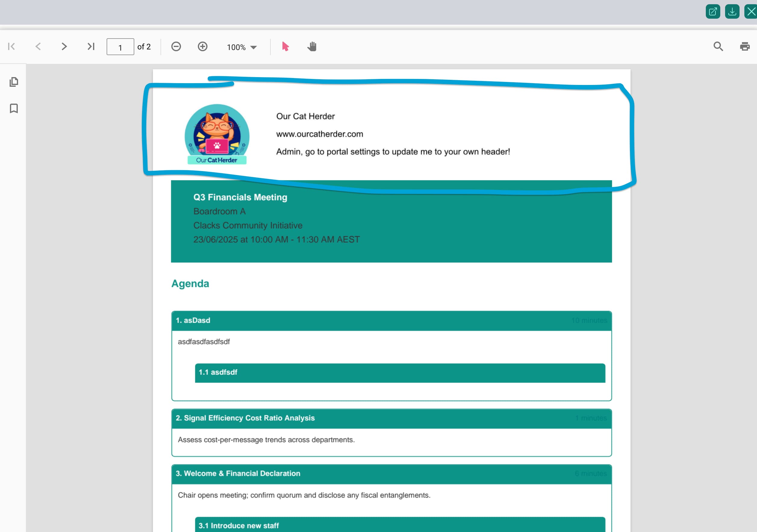The width and height of the screenshot is (757, 532).
Task: Jump to the last page
Action: (90, 46)
